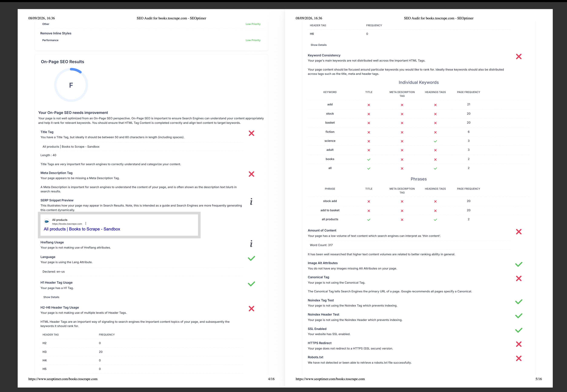Click the On-Page SEO Results heading
This screenshot has height=392, width=567.
click(62, 62)
